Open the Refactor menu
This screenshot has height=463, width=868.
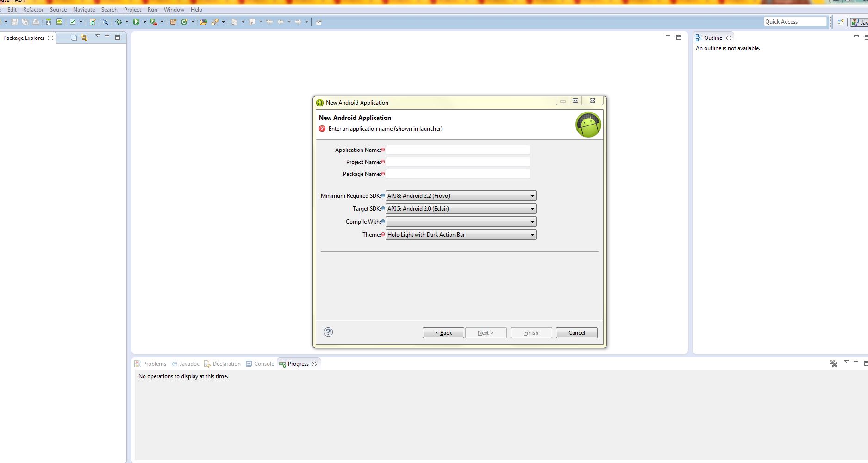(33, 9)
